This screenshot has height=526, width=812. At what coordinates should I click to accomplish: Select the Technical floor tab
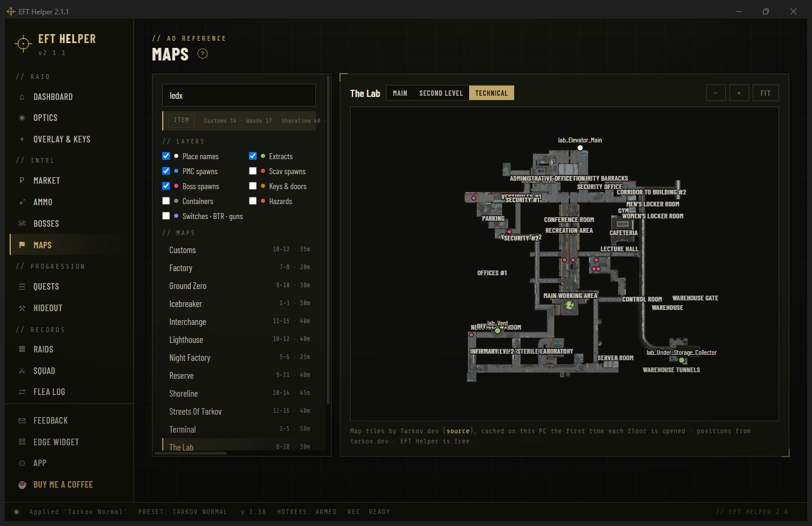point(491,93)
